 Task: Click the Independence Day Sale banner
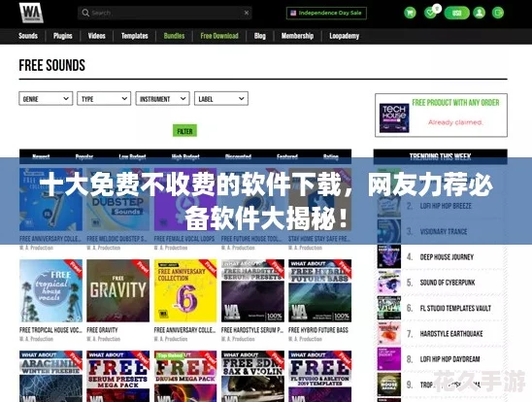point(326,14)
